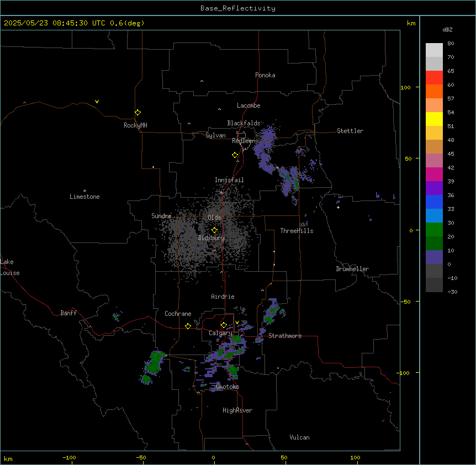Click the yellow V marker northwest of RockyMH

pyautogui.click(x=97, y=102)
